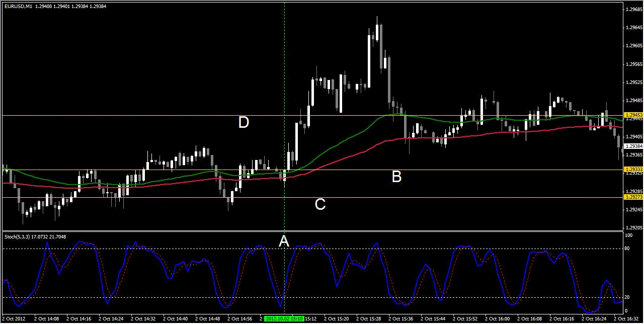
Task: Click the yellow price tag 1.29333 on right axis
Action: [x=632, y=170]
